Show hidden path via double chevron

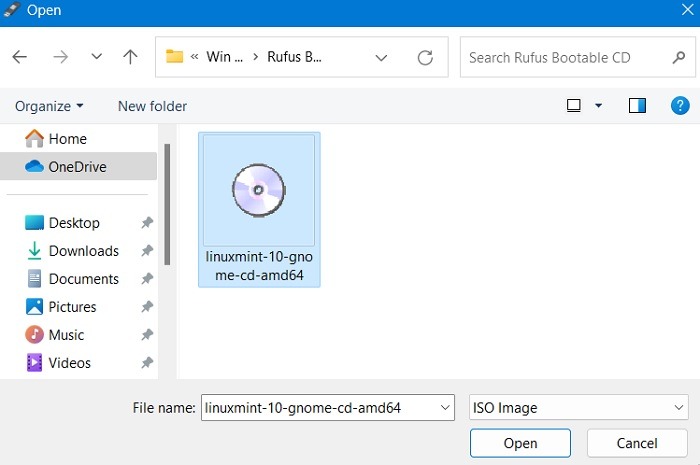coord(194,57)
